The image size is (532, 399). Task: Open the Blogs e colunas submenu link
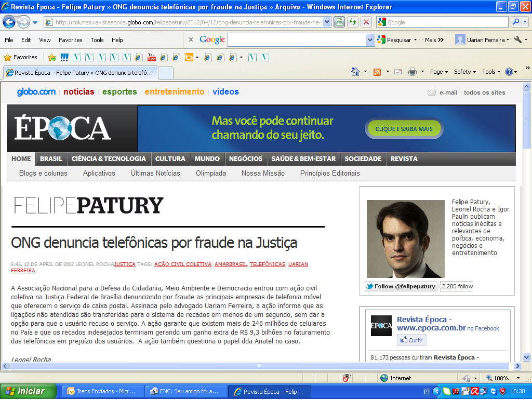click(44, 173)
